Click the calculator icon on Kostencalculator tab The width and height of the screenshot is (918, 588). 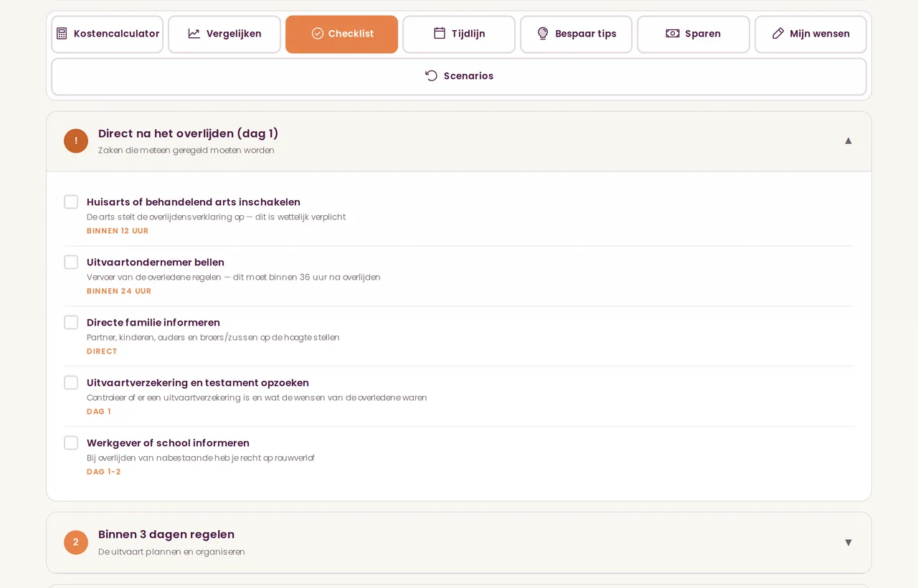pyautogui.click(x=62, y=34)
